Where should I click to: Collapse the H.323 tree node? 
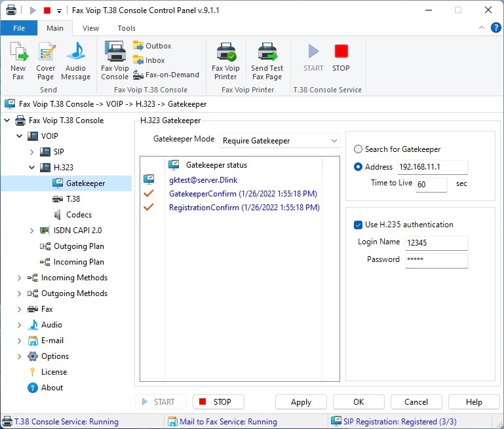click(32, 167)
